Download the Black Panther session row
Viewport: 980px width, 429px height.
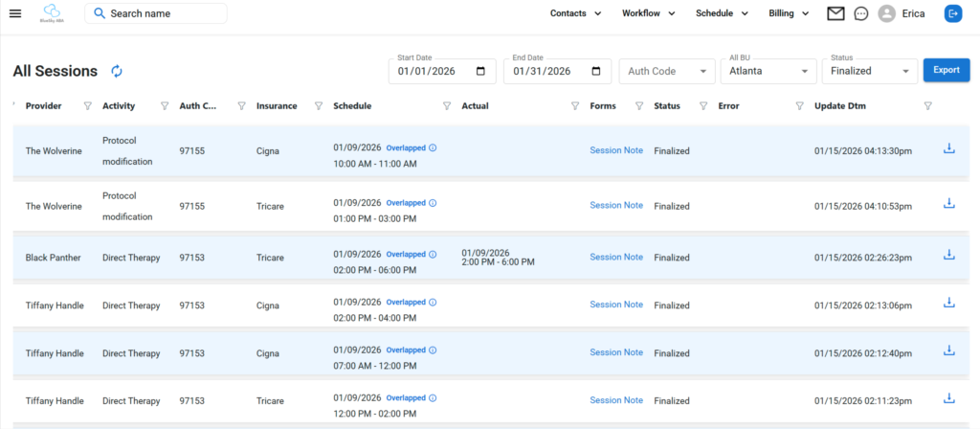(948, 255)
